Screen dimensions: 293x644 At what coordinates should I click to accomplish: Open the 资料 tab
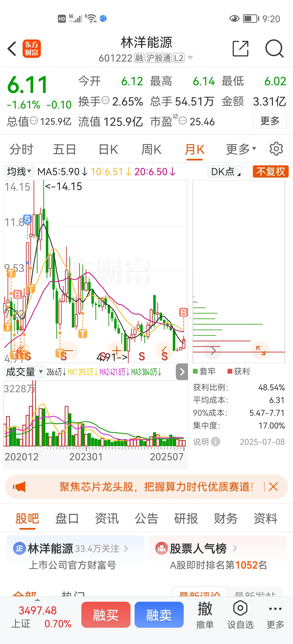tap(266, 519)
